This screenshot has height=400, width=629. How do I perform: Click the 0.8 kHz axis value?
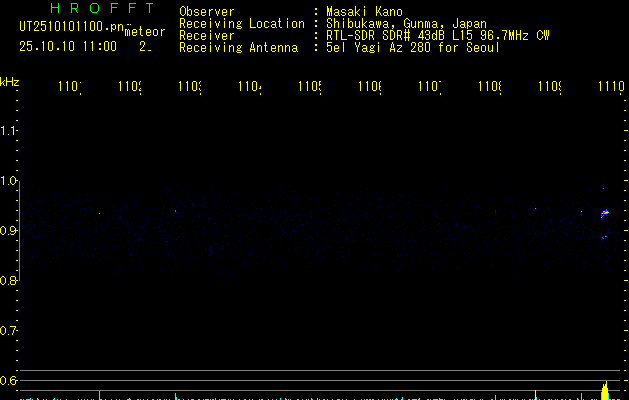[8, 280]
